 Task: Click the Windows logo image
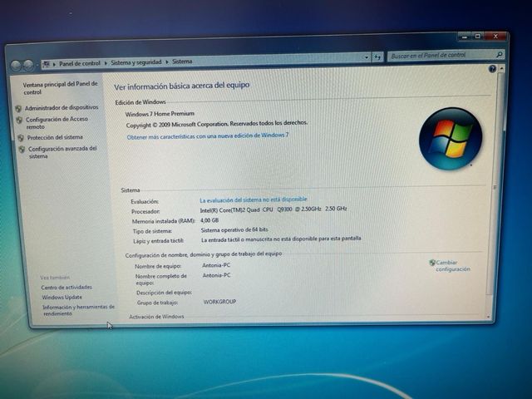tap(451, 139)
